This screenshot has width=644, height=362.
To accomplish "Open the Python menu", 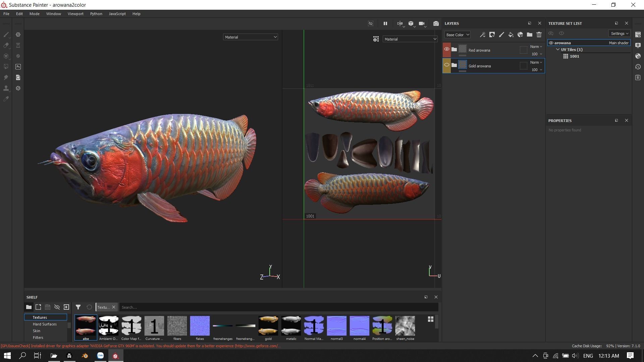I will coord(96,14).
